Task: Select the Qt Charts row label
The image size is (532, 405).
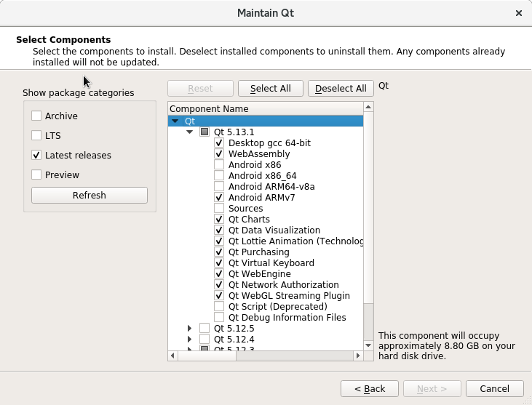Action: [249, 219]
